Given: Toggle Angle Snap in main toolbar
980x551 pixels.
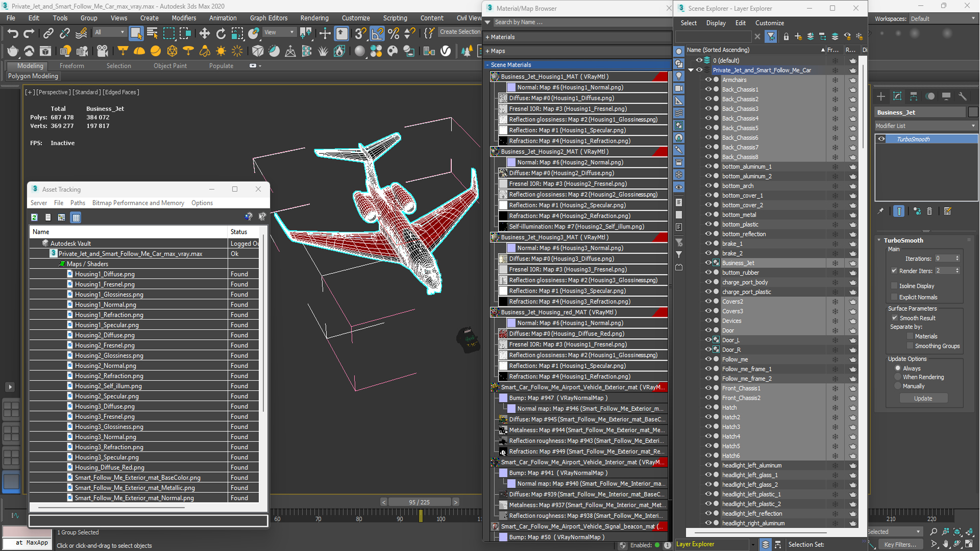Looking at the screenshot, I should (377, 34).
